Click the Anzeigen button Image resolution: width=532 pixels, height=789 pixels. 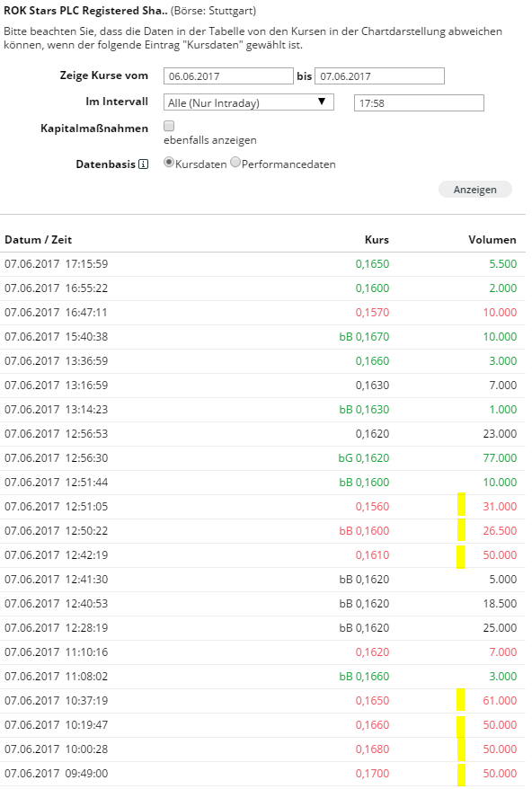click(x=474, y=189)
